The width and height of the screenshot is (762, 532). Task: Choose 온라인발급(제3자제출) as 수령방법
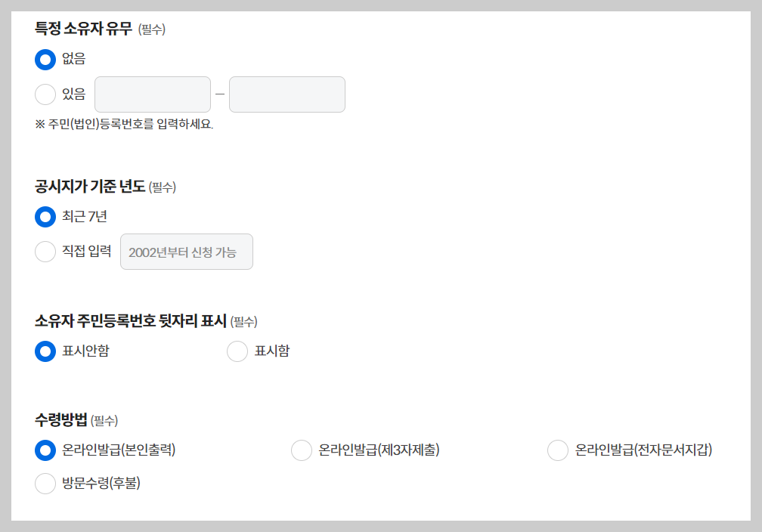302,450
